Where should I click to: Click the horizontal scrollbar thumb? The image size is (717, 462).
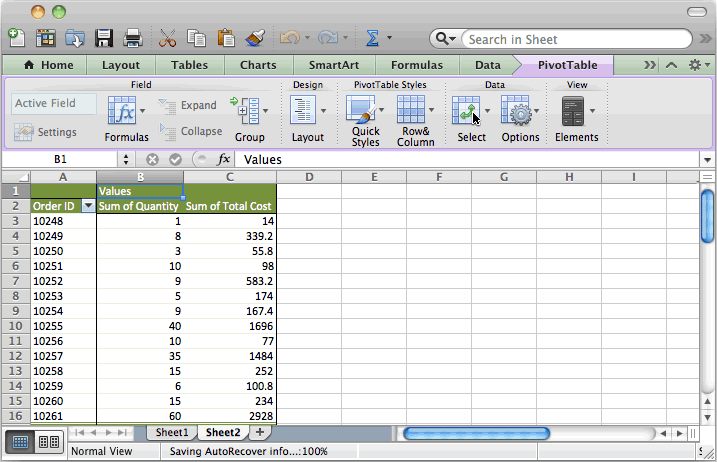pos(476,433)
